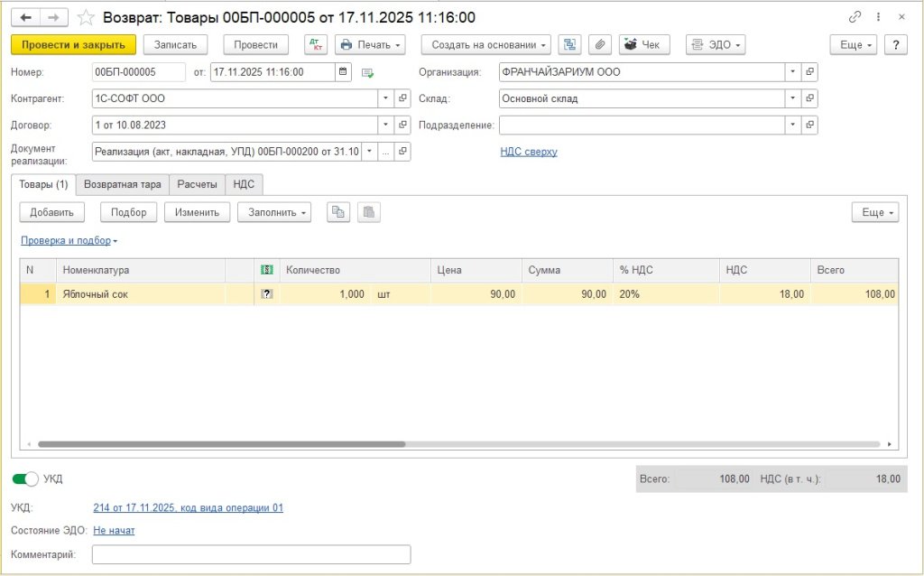
Task: Expand the Контрагент dropdown list
Action: point(385,98)
